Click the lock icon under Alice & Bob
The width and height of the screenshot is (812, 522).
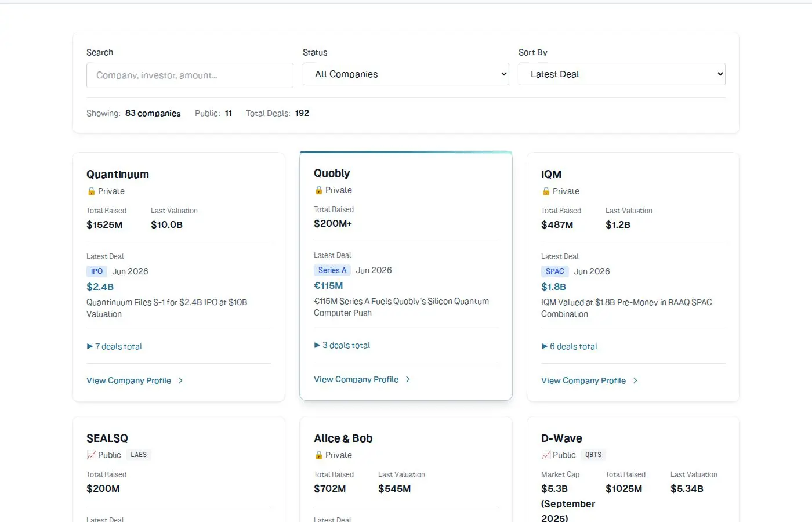pos(318,455)
